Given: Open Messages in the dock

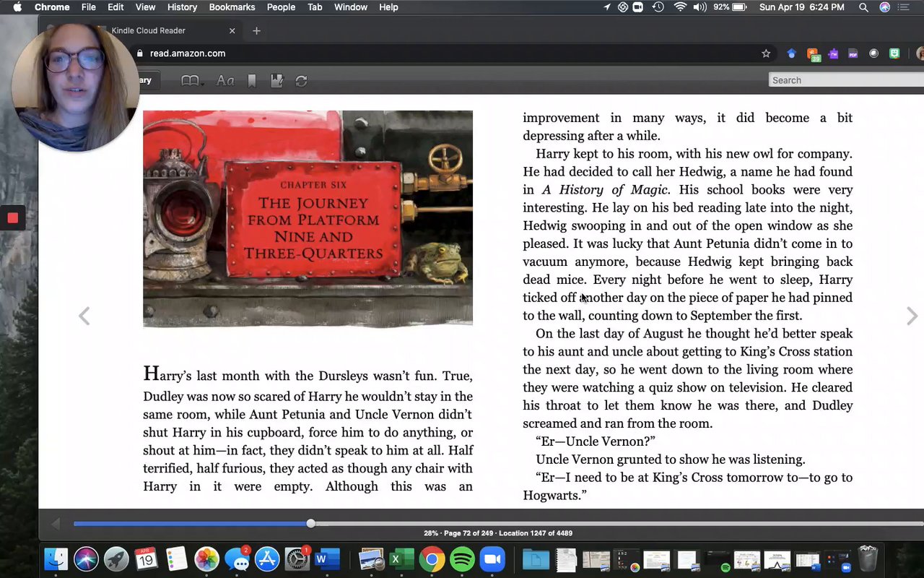Looking at the screenshot, I should coord(237,559).
